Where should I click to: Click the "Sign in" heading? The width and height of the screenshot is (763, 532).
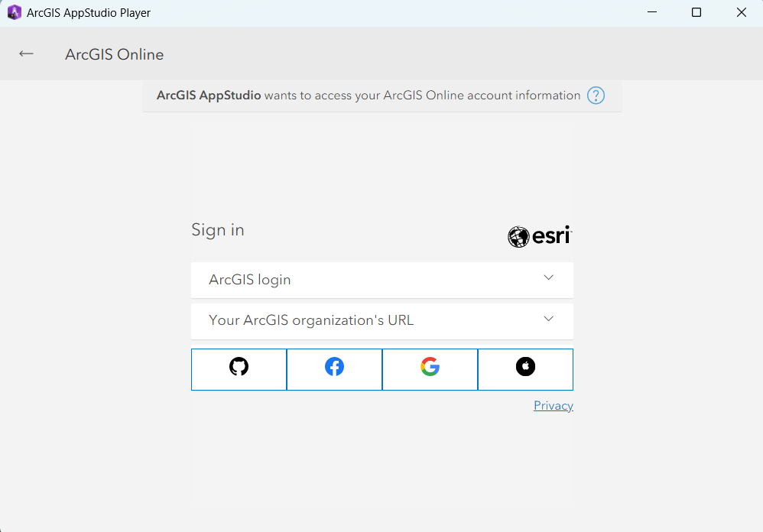tap(218, 230)
